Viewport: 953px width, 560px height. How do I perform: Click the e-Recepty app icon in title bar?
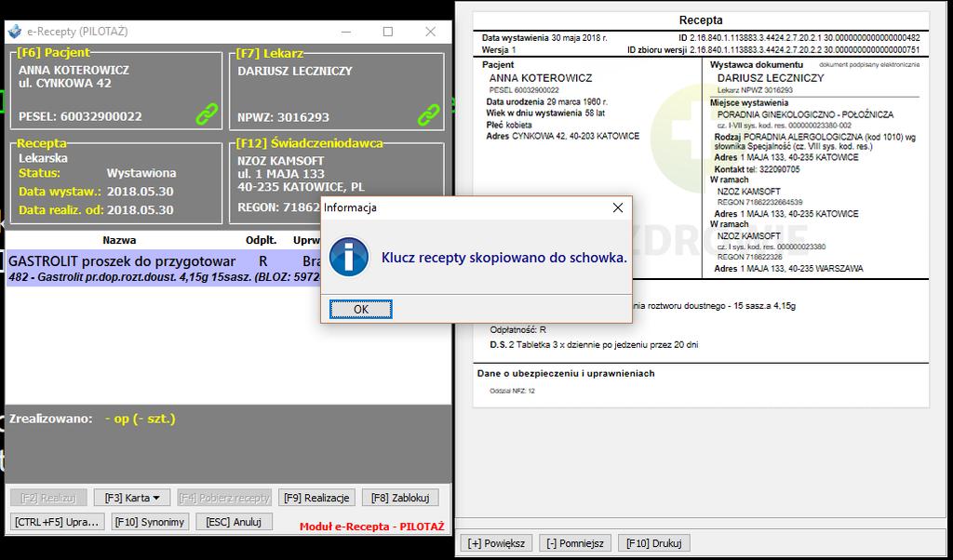click(15, 32)
